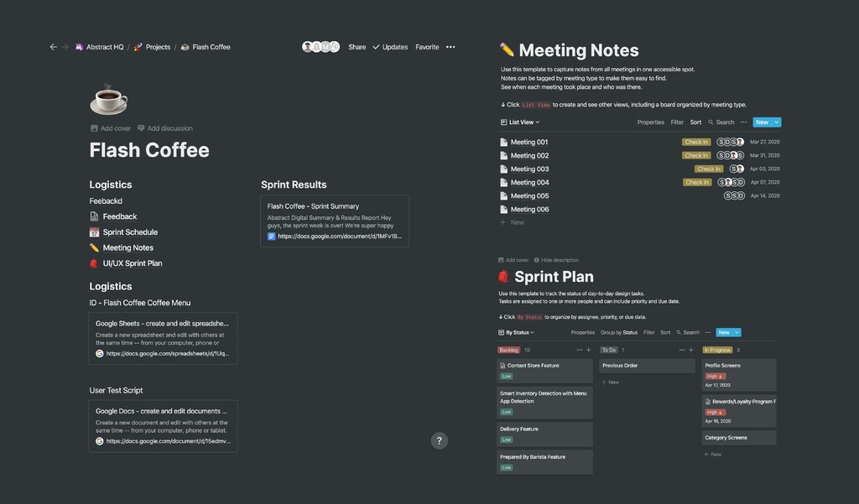Viewport: 859px width, 504px height.
Task: Click Add discussion on Flash Coffee page
Action: point(165,128)
